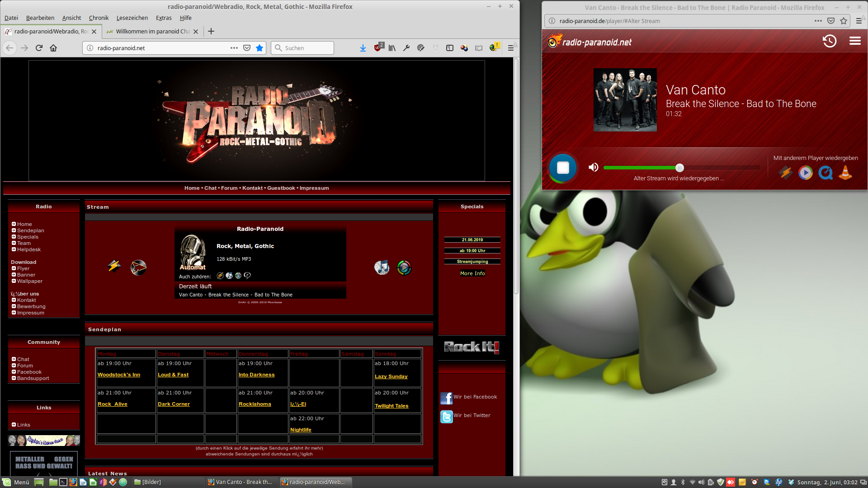
Task: Click the blue bookmark star in URL bar
Action: click(259, 48)
